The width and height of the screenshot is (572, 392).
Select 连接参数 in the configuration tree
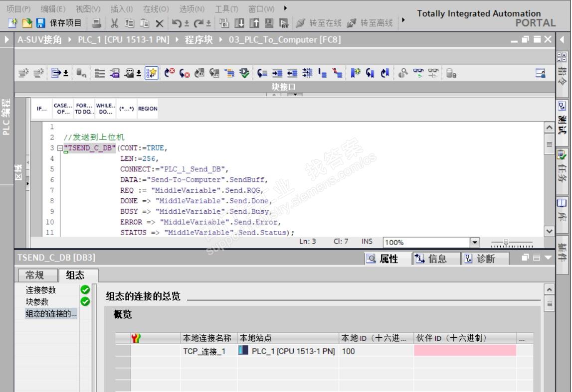tap(41, 290)
